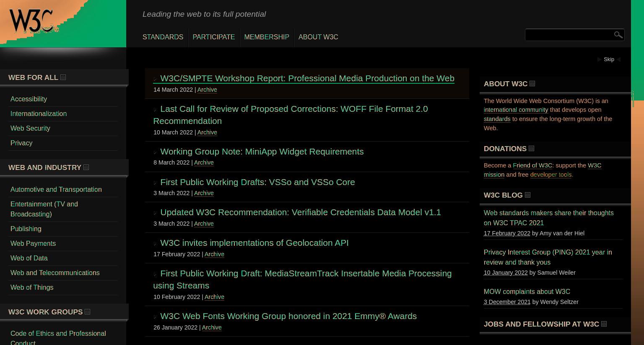Viewport: 644px width, 345px height.
Task: Open the international community link
Action: click(x=516, y=110)
